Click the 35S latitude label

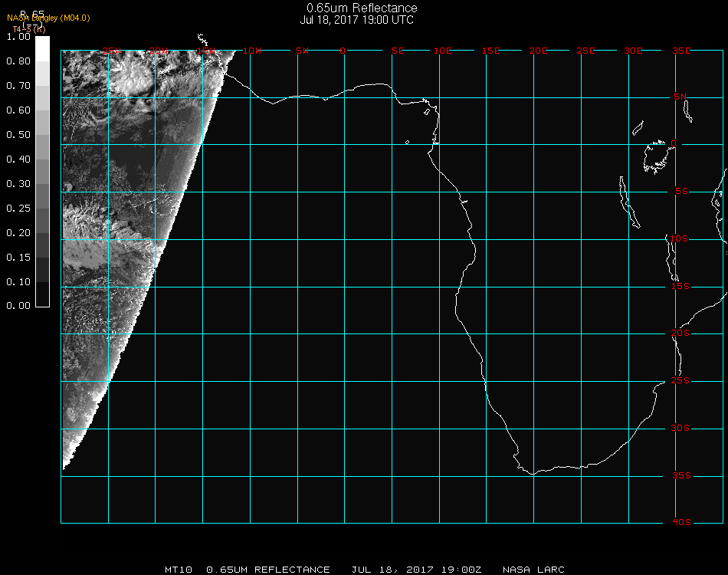click(681, 475)
